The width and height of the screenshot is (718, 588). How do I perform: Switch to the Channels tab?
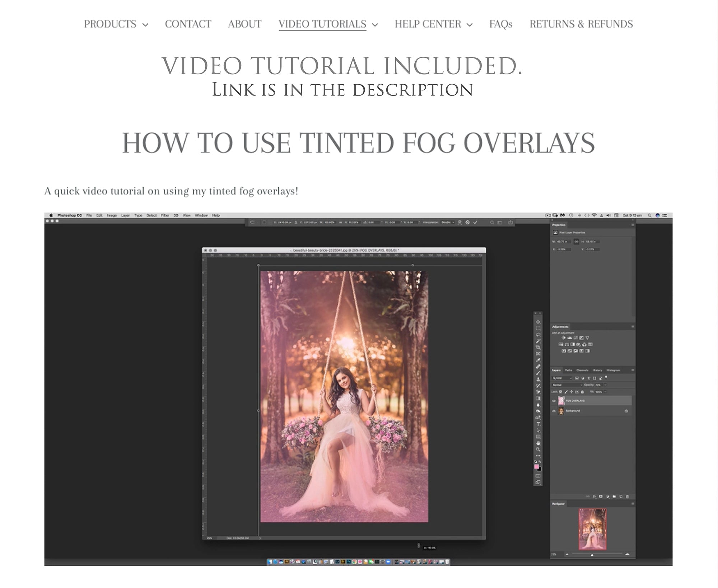582,370
